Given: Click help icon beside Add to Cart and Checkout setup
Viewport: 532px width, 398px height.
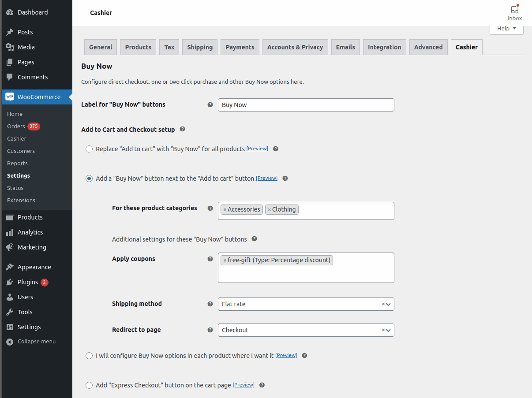Looking at the screenshot, I should coord(182,129).
